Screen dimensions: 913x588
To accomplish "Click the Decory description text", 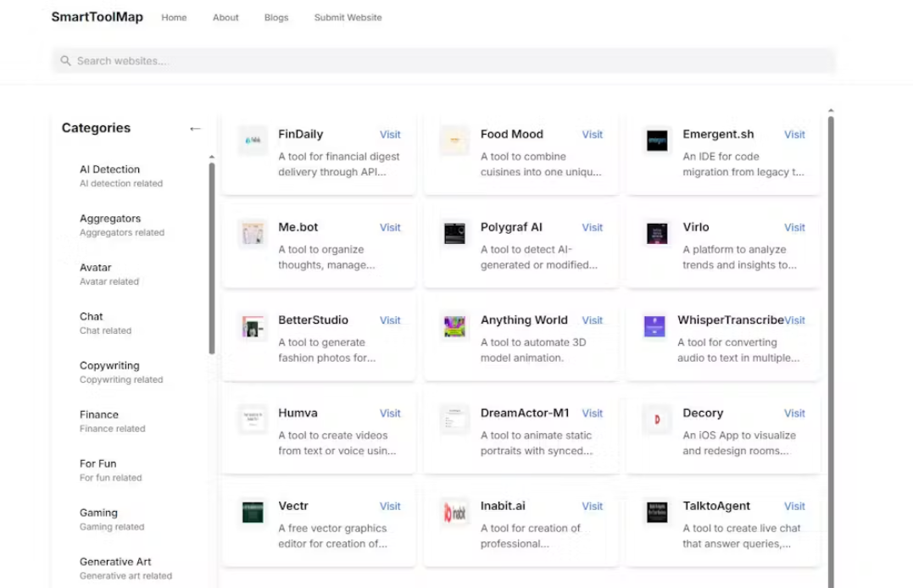I will (739, 443).
